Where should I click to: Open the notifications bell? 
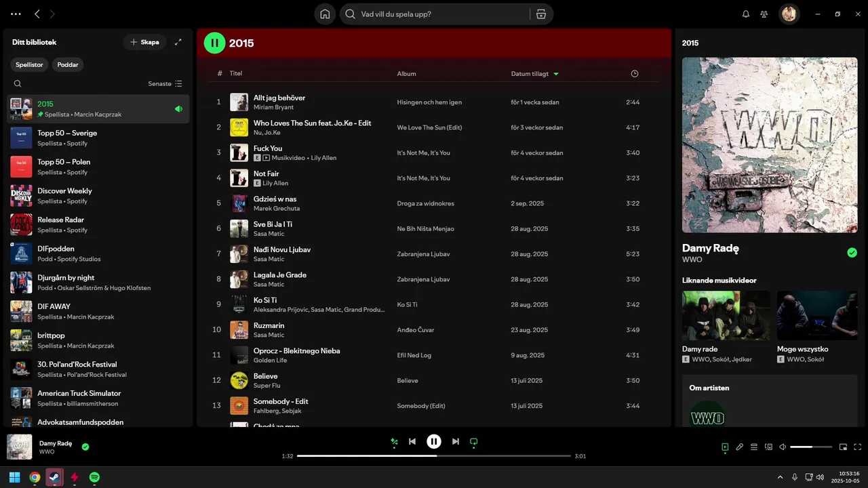click(746, 14)
